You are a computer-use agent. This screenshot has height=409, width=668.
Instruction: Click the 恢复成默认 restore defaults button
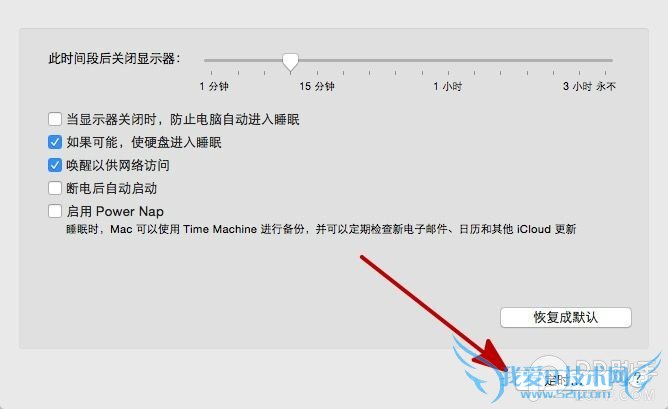click(566, 317)
